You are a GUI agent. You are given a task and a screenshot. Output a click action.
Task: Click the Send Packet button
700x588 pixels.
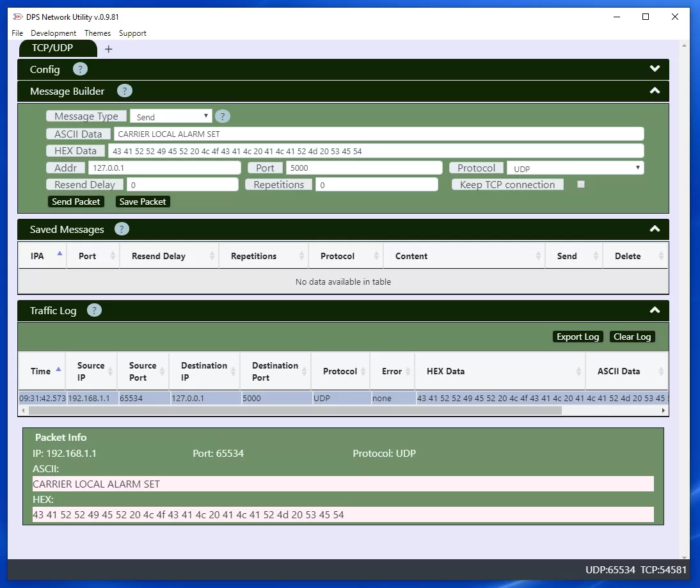tap(76, 201)
